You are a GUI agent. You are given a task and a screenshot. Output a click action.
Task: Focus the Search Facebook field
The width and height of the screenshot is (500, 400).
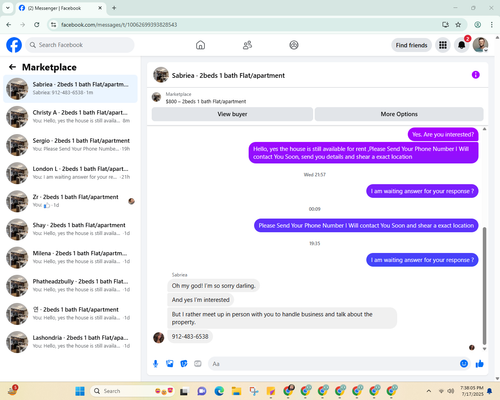(x=80, y=45)
